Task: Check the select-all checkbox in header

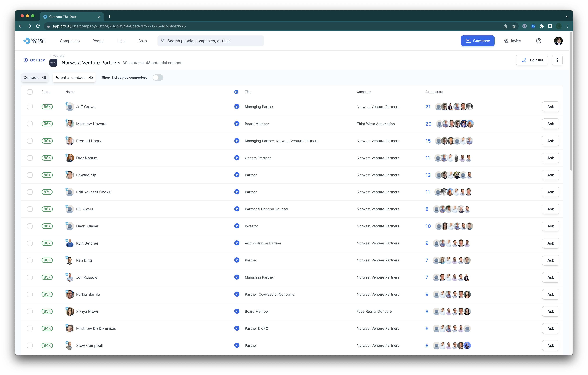Action: click(x=30, y=92)
